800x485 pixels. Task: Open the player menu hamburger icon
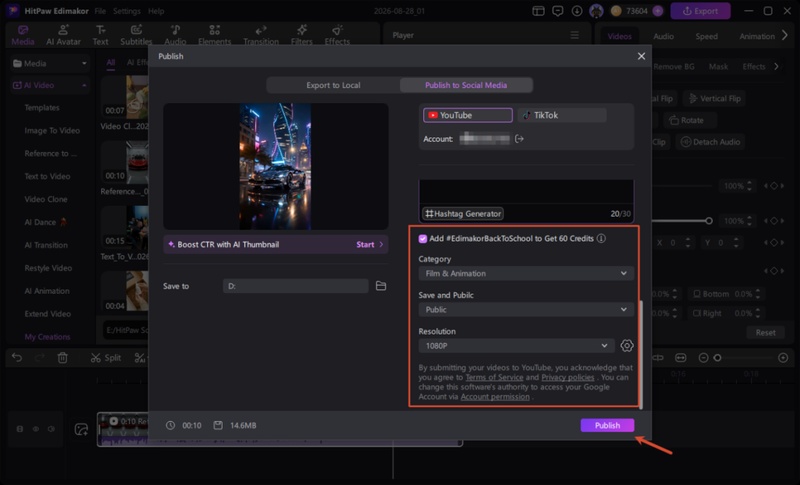click(574, 35)
